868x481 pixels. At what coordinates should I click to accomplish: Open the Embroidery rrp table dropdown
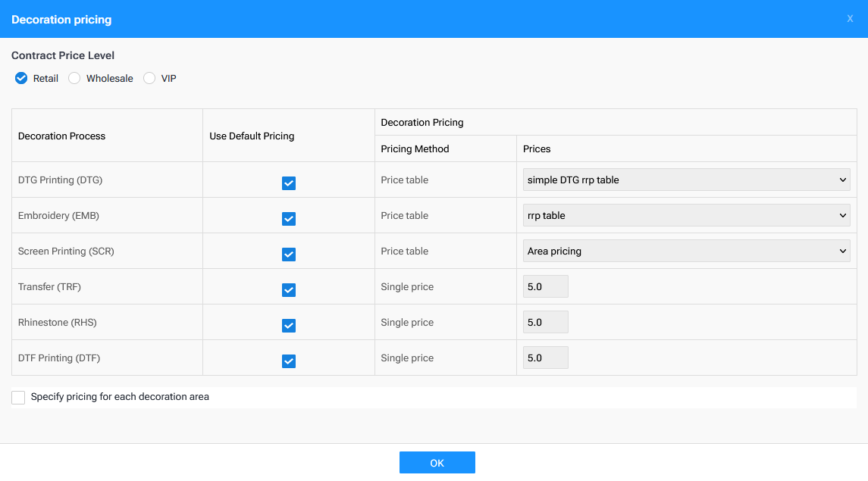point(686,215)
